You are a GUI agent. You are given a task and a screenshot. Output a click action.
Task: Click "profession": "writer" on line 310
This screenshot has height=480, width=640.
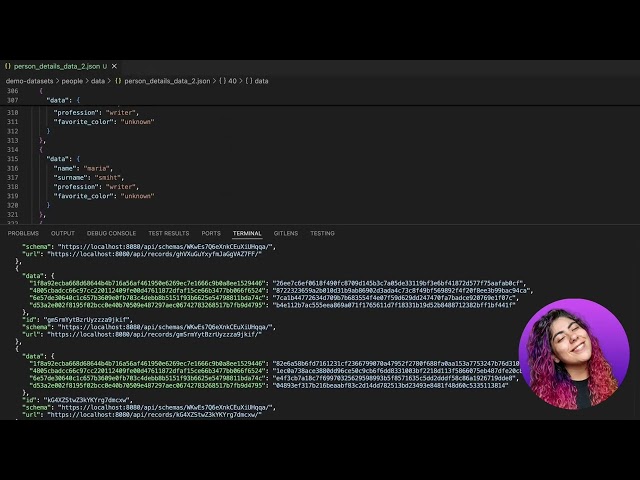[96, 113]
